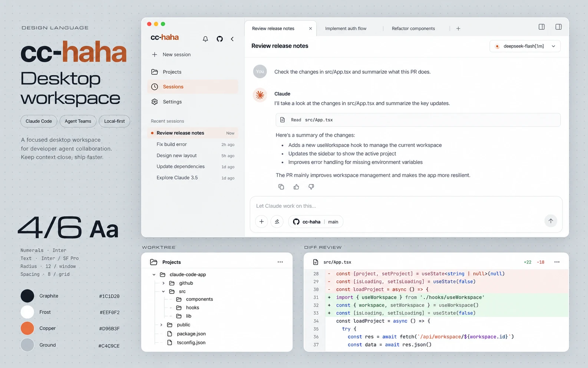Open the deepseek-flash[1m] model dropdown

pos(525,46)
